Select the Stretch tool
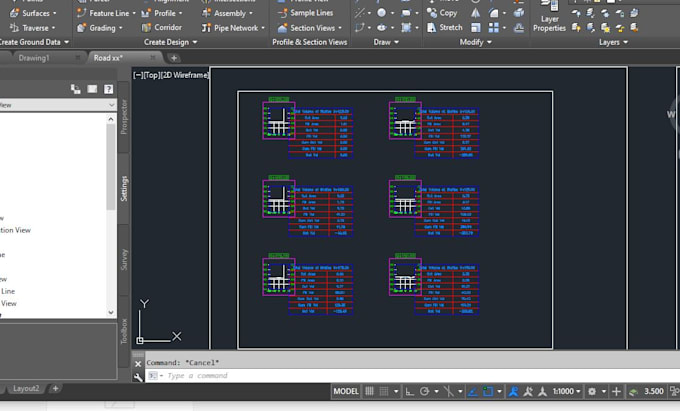The width and height of the screenshot is (680, 411). point(445,27)
